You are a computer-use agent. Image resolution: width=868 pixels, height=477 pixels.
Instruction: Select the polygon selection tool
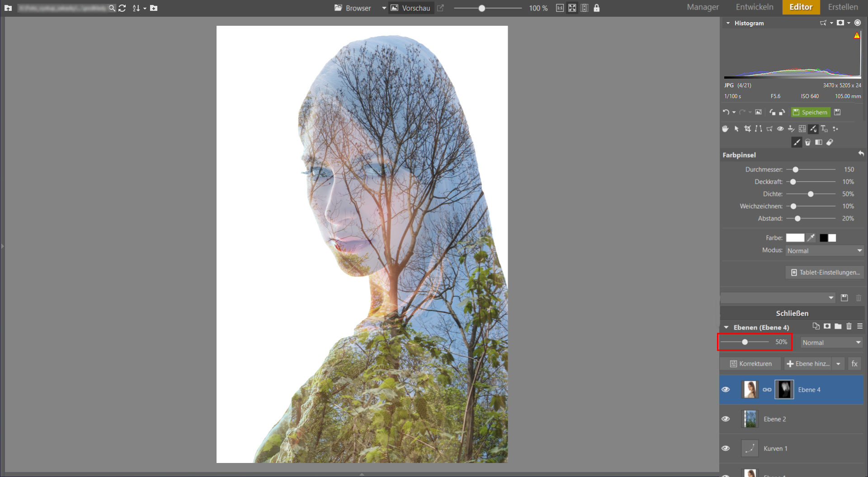(769, 129)
